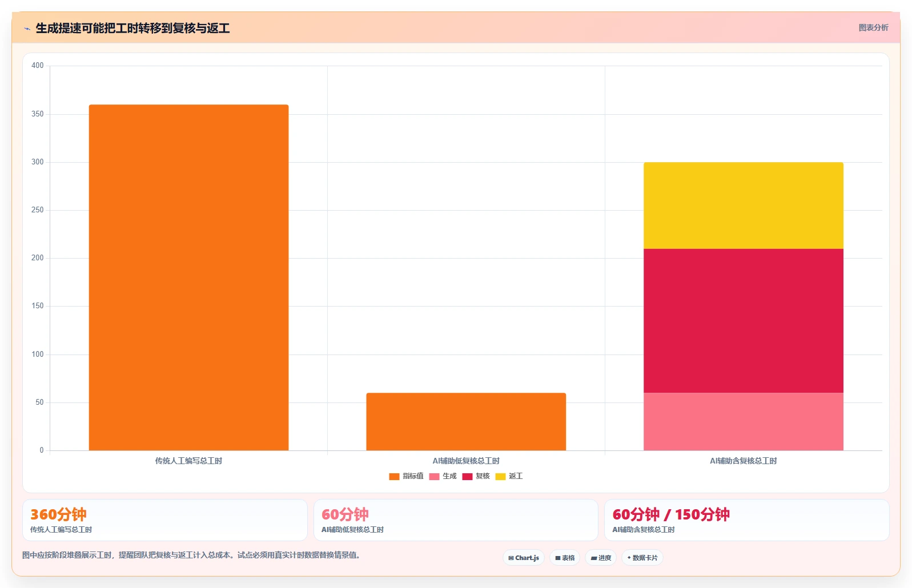
Task: Click the small icon before the header title
Action: pyautogui.click(x=27, y=29)
